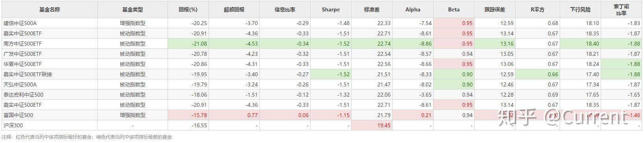644x143 pixels.
Task: Sort by 回报(%) column header
Action: [188, 9]
